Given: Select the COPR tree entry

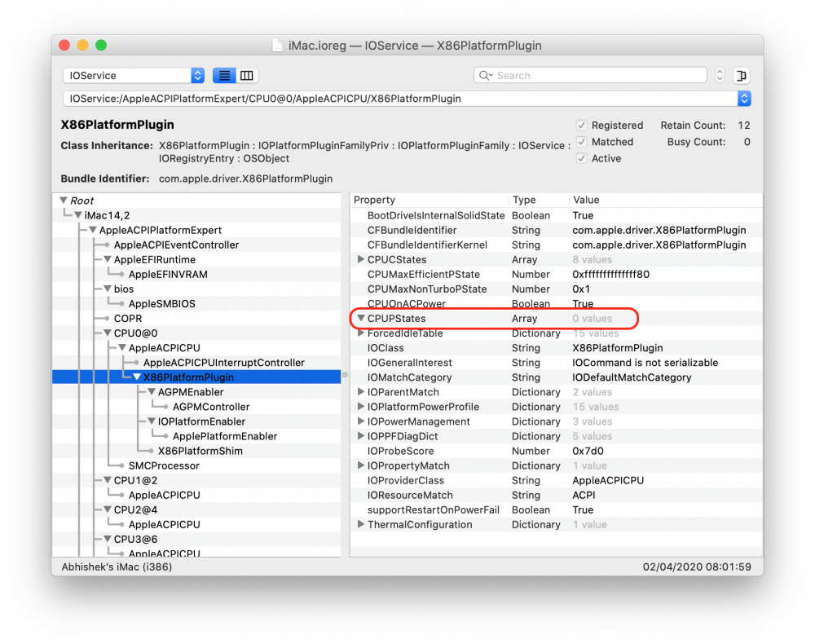Looking at the screenshot, I should (128, 318).
